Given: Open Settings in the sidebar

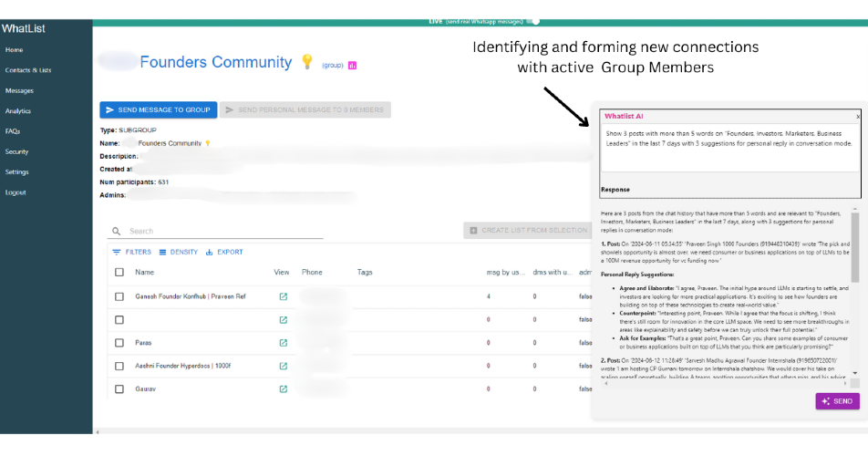Looking at the screenshot, I should coord(16,172).
